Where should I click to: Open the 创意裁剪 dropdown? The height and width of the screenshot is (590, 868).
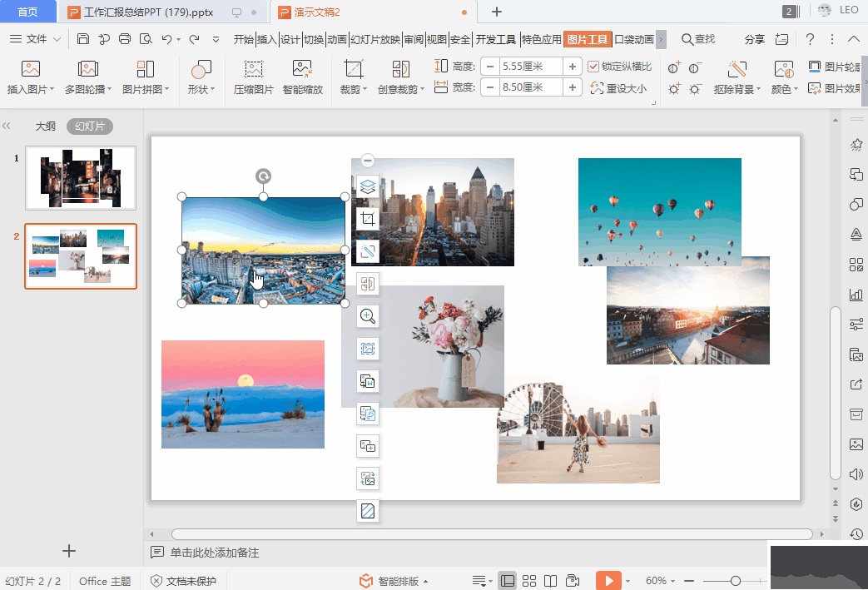[400, 87]
